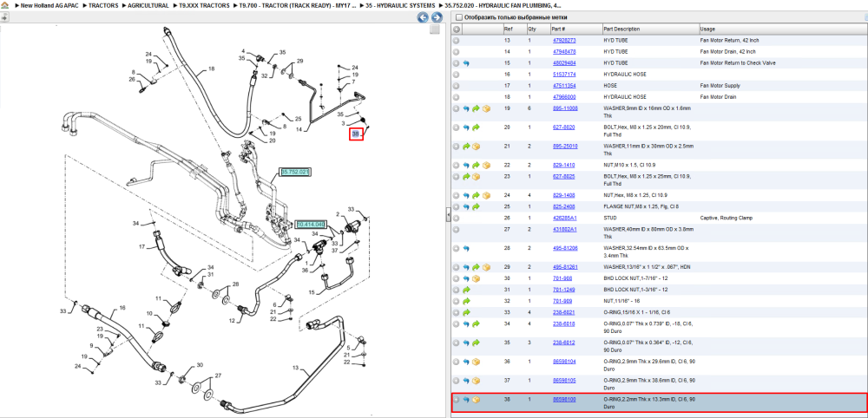
Task: Open T9.XXX TRACTORS breadcrumb level
Action: pos(204,5)
